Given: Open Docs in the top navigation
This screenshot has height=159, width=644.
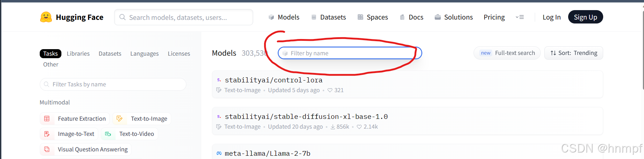Looking at the screenshot, I should (x=411, y=17).
